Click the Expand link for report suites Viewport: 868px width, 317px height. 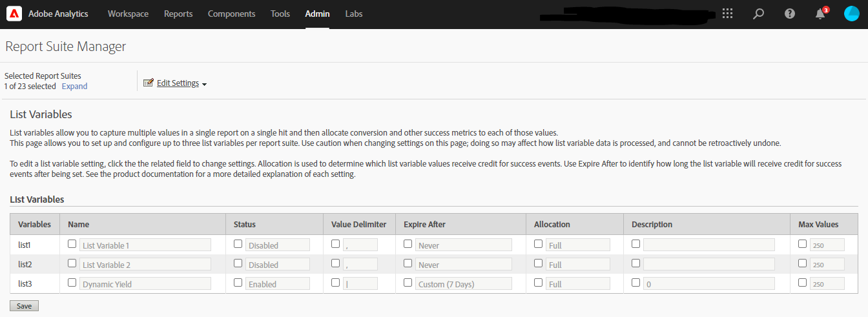[x=74, y=87]
